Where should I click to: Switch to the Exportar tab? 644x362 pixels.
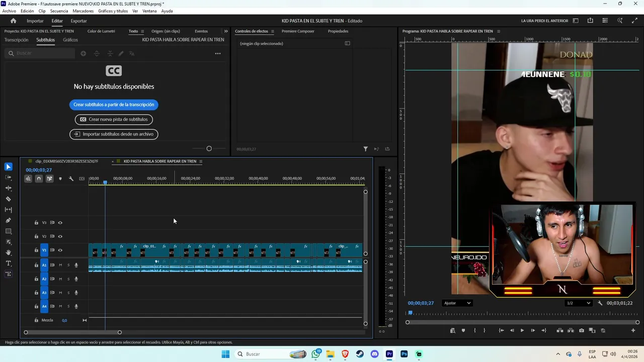(x=78, y=21)
